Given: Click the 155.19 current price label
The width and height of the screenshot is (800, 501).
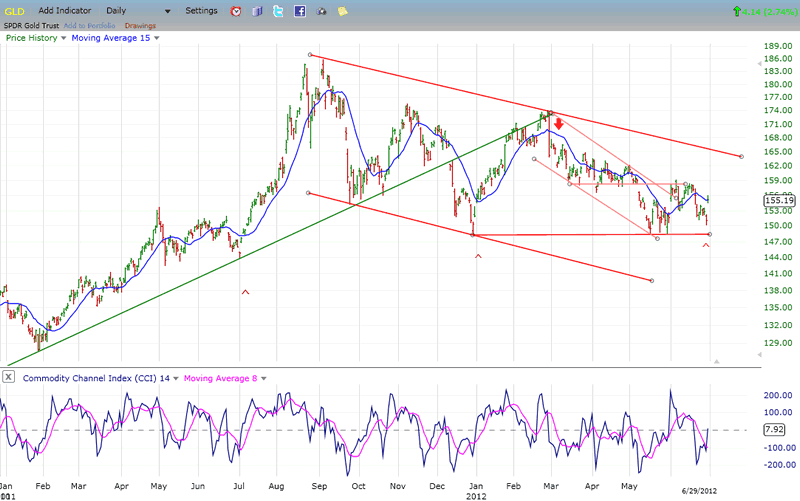Looking at the screenshot, I should coord(777,200).
